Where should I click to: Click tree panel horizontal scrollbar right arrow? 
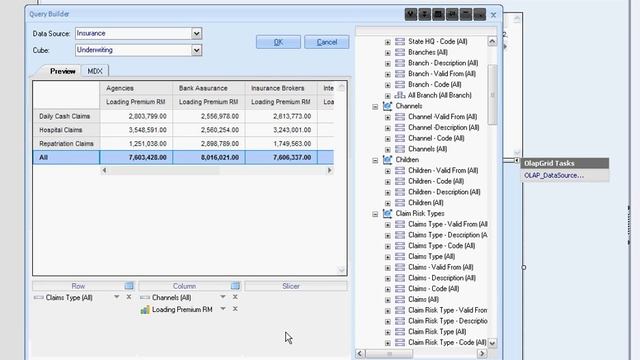tap(482, 353)
